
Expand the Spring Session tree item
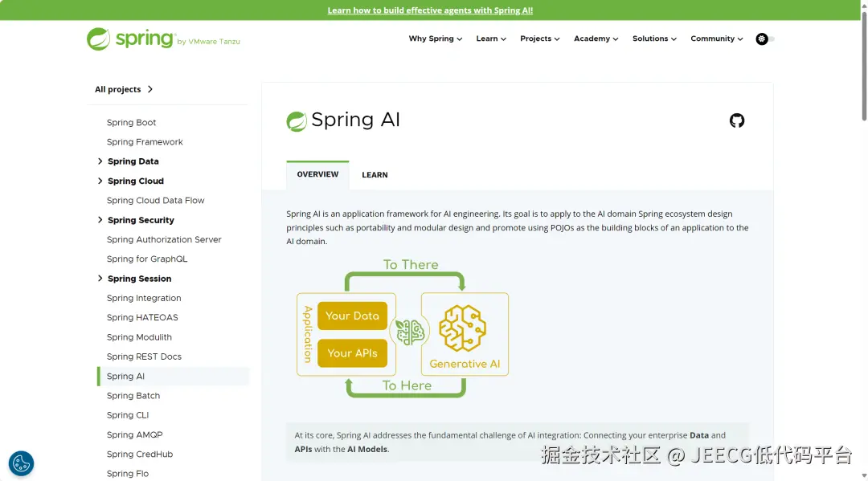point(100,279)
